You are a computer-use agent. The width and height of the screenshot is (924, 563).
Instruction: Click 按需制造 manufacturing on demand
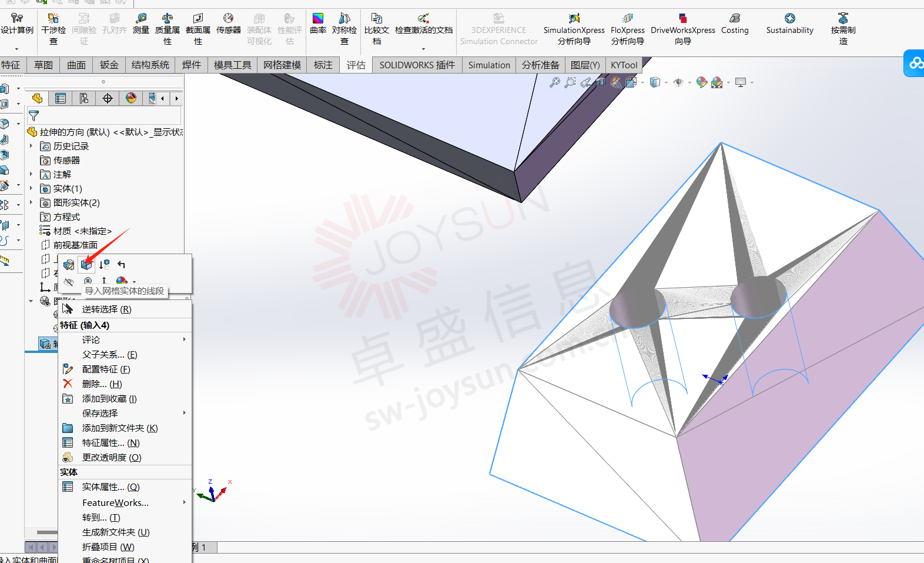tap(843, 29)
